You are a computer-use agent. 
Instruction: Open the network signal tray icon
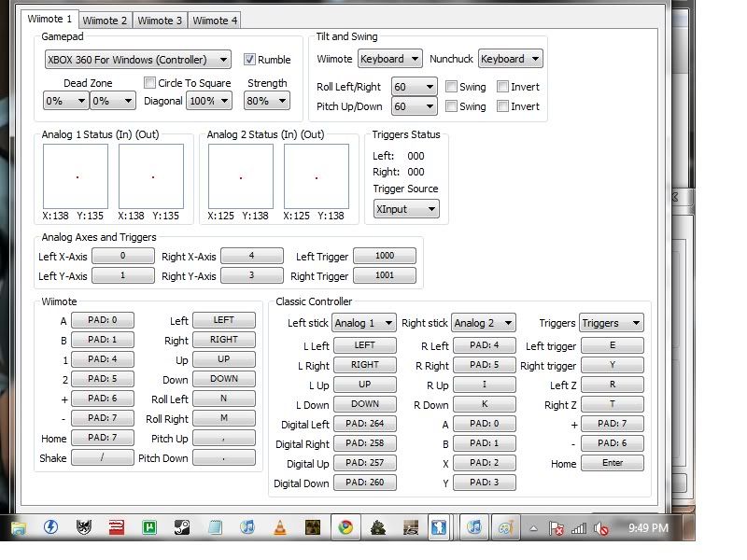pyautogui.click(x=579, y=528)
